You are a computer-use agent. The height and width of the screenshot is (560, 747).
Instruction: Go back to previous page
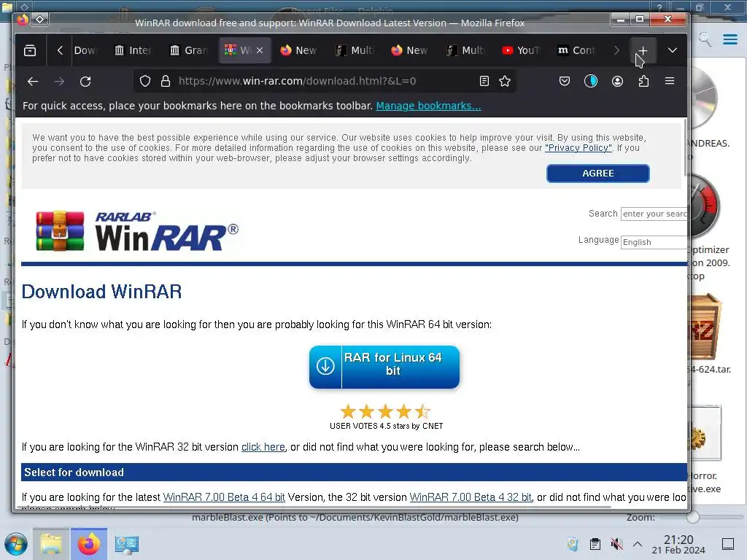coord(32,82)
